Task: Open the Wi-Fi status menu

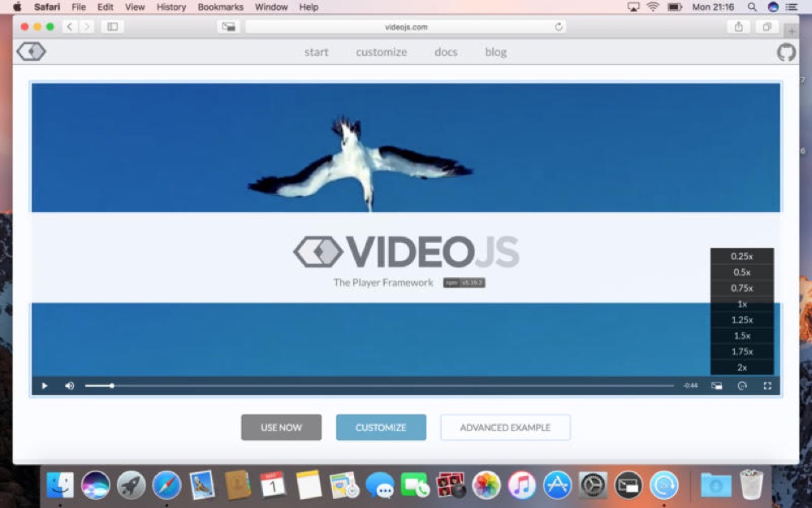Action: (x=653, y=7)
